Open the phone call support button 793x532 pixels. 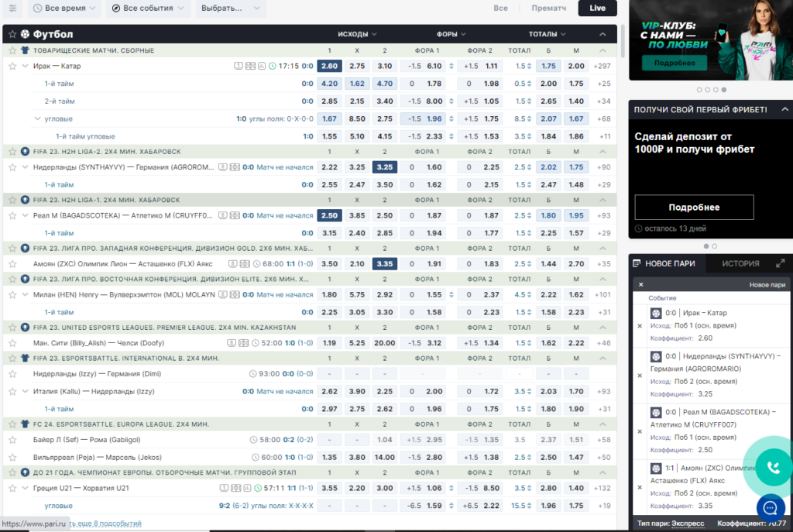click(773, 467)
